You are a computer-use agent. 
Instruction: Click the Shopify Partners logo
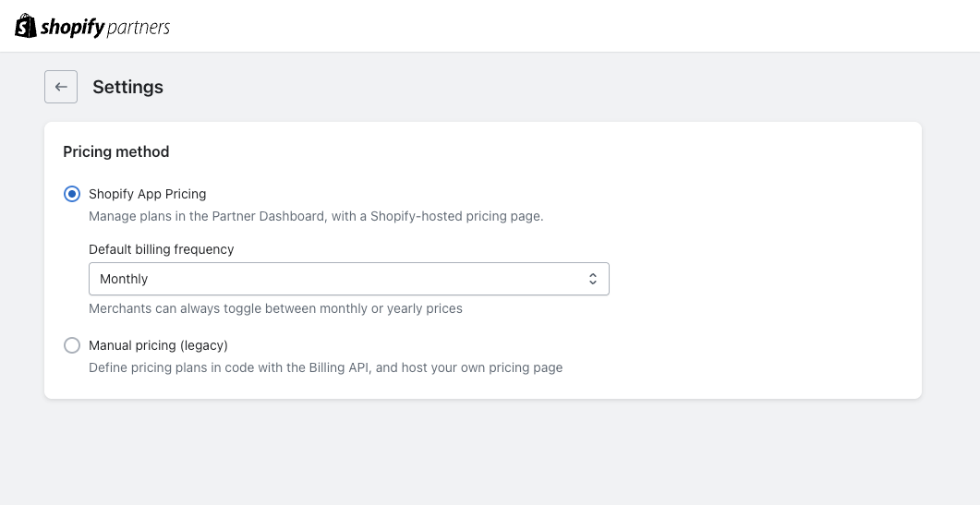coord(91,26)
